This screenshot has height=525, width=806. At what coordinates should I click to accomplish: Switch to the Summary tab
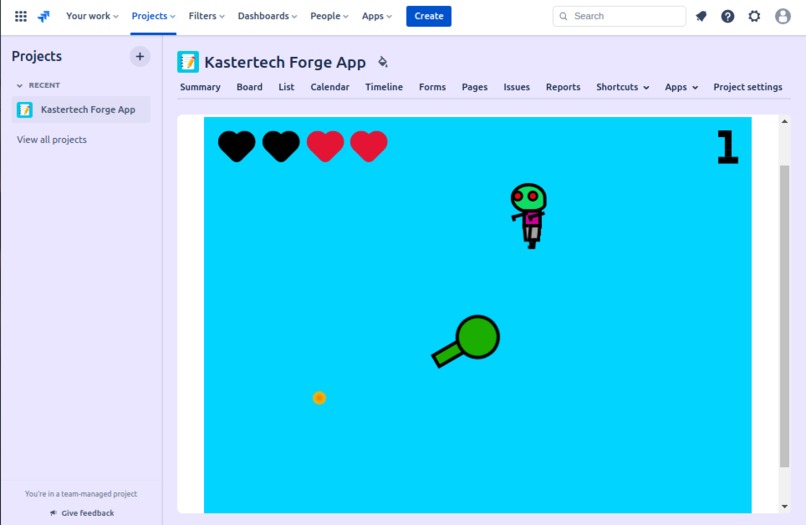pos(200,87)
